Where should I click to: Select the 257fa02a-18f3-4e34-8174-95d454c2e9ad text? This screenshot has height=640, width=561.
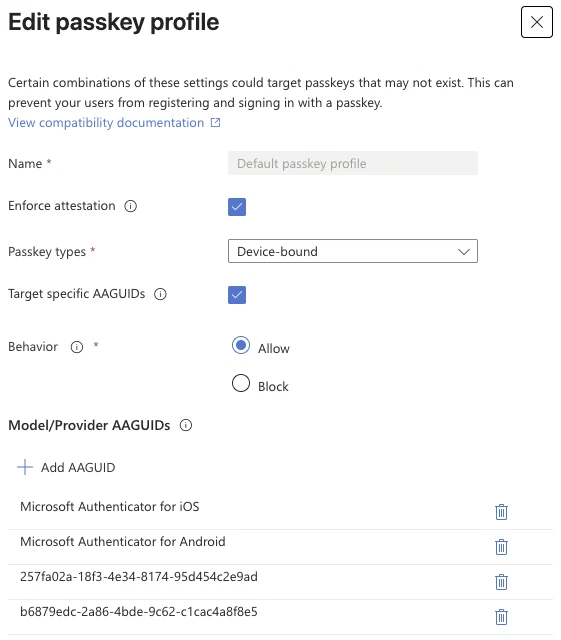pyautogui.click(x=139, y=577)
